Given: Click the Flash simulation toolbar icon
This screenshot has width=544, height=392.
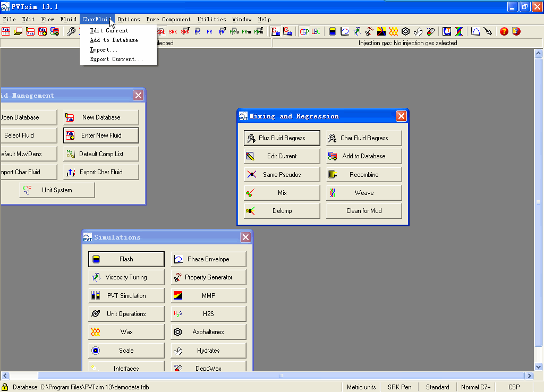Looking at the screenshot, I should pyautogui.click(x=333, y=31).
